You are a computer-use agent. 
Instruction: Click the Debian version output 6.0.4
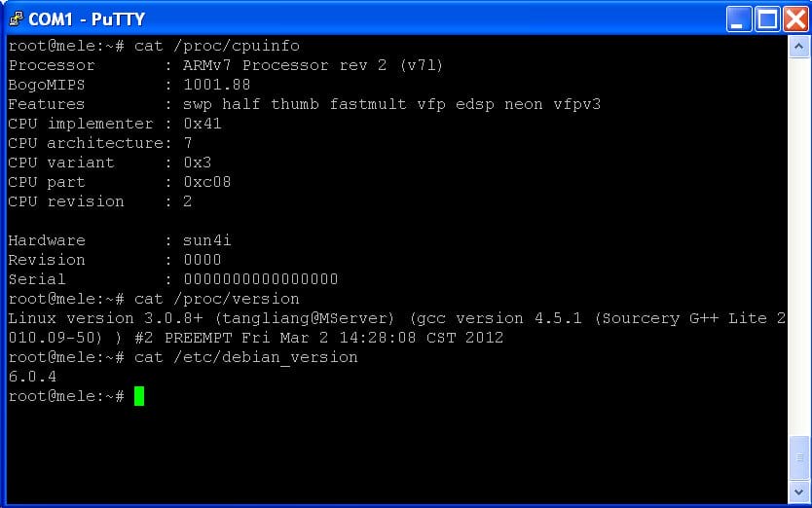coord(32,377)
